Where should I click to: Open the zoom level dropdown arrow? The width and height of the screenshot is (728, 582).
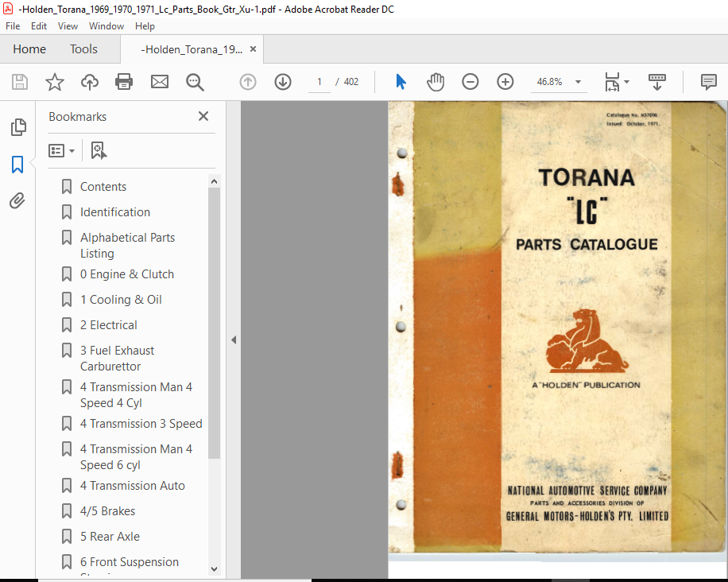coord(578,82)
